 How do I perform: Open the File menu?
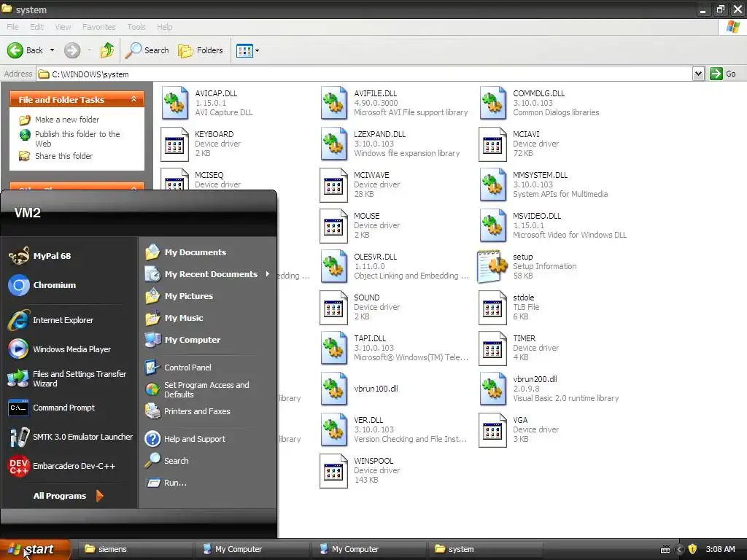point(12,27)
